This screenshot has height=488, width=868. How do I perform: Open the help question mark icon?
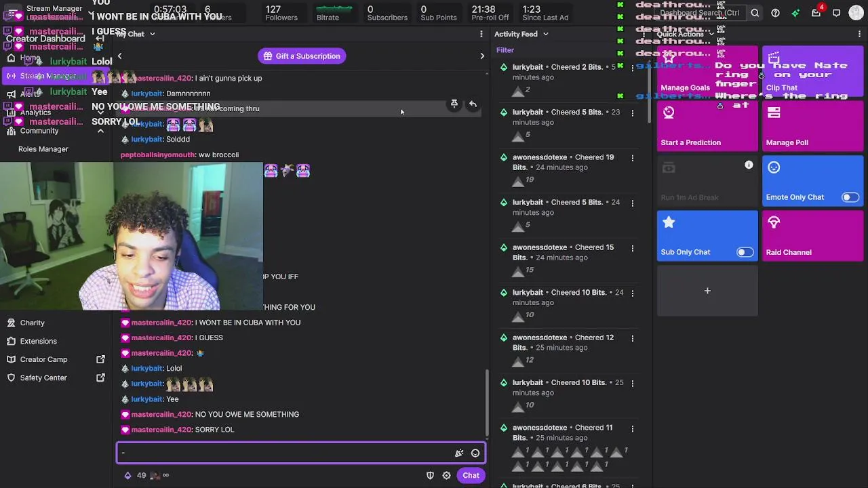click(x=775, y=13)
